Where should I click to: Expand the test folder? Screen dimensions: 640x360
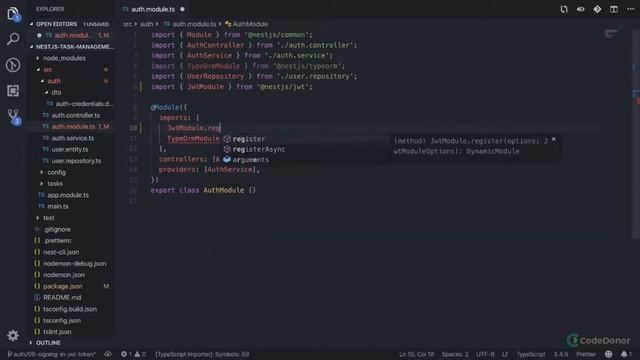(49, 218)
